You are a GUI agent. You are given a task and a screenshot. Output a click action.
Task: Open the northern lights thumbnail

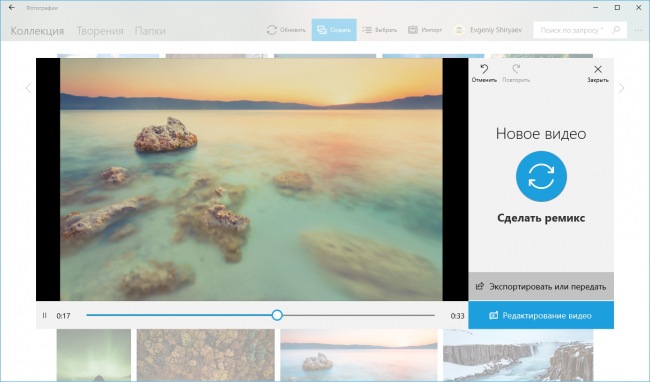94,355
